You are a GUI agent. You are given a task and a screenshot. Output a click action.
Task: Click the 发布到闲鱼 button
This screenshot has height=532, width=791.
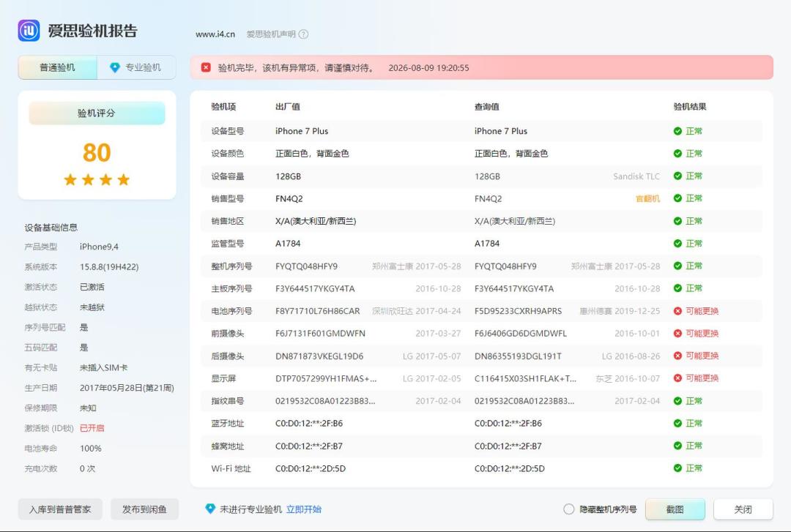coord(144,509)
